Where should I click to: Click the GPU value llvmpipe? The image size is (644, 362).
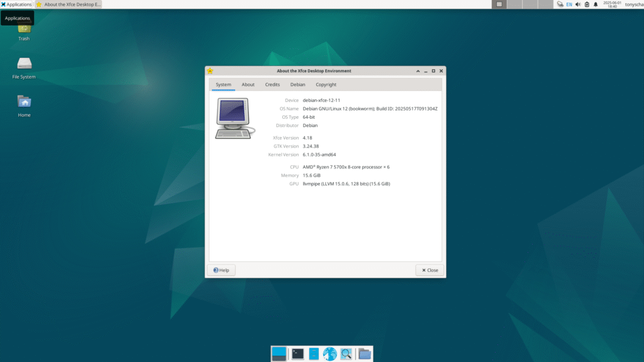pyautogui.click(x=347, y=184)
